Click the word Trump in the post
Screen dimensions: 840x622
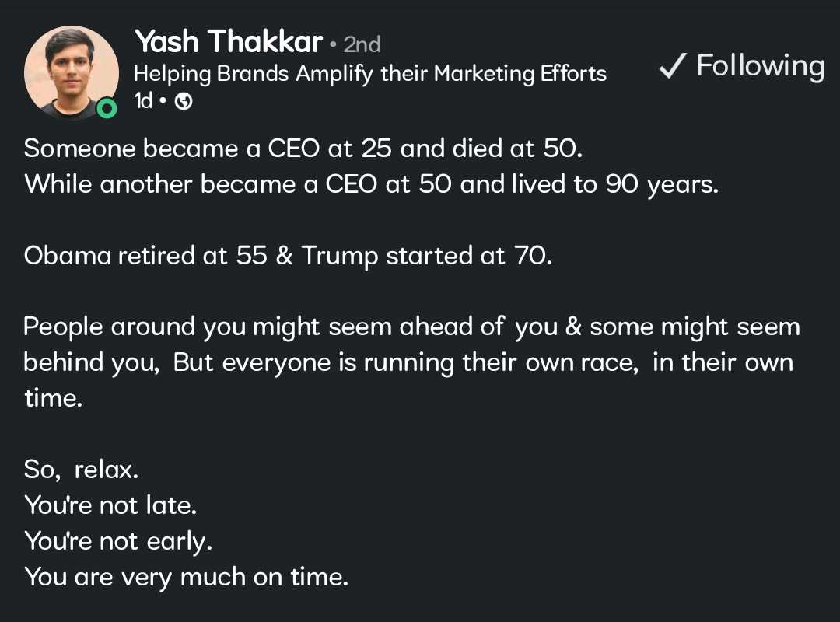coord(340,256)
